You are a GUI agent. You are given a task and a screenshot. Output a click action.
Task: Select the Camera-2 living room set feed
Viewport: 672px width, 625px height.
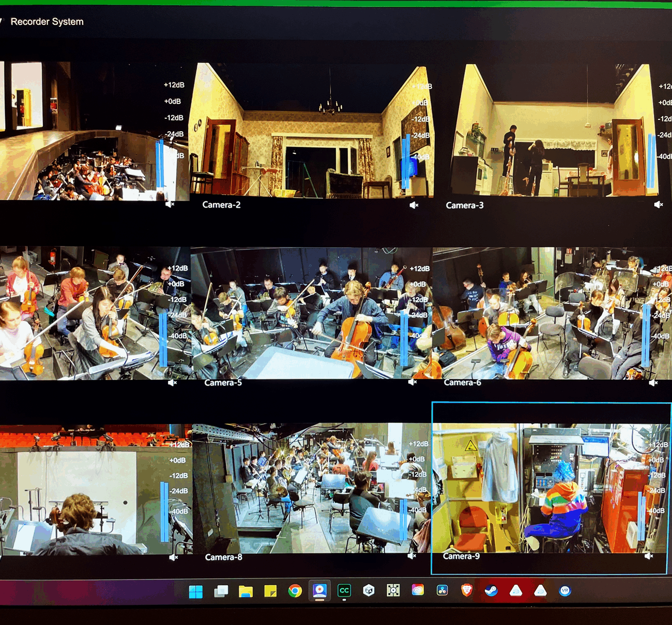coord(312,131)
